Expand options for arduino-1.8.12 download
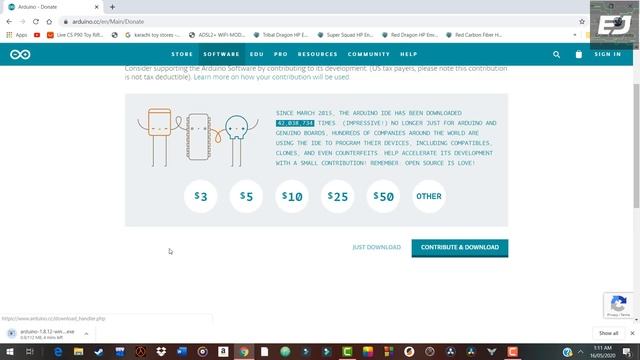Image resolution: width=640 pixels, height=360 pixels. point(86,334)
